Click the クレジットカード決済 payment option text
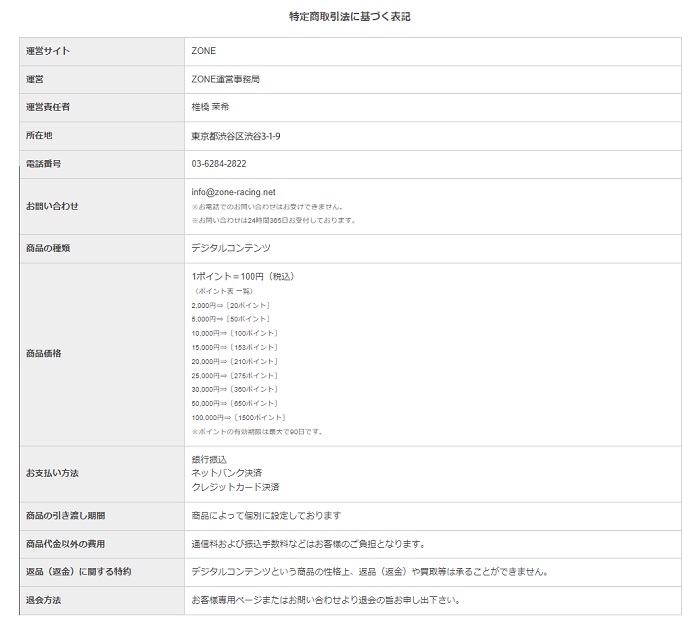This screenshot has height=622, width=700. (235, 487)
